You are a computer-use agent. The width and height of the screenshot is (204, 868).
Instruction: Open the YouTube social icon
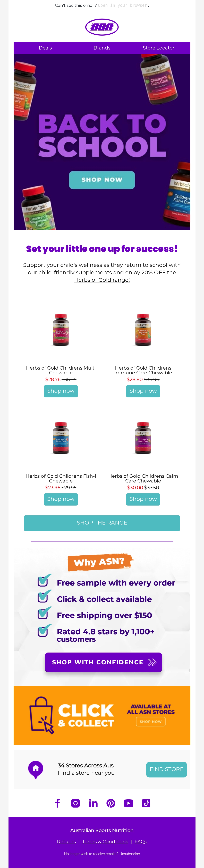(x=128, y=803)
